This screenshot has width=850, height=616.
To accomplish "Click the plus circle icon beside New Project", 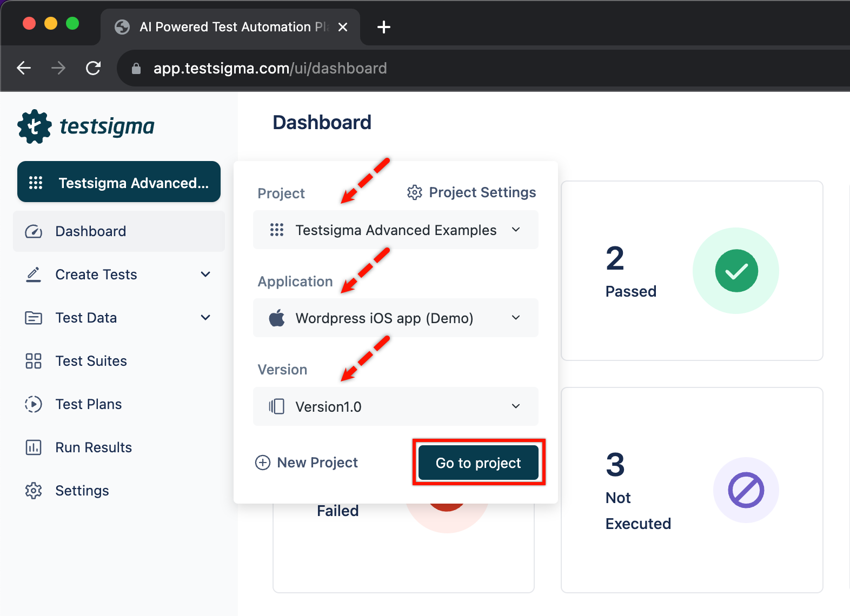I will click(263, 463).
